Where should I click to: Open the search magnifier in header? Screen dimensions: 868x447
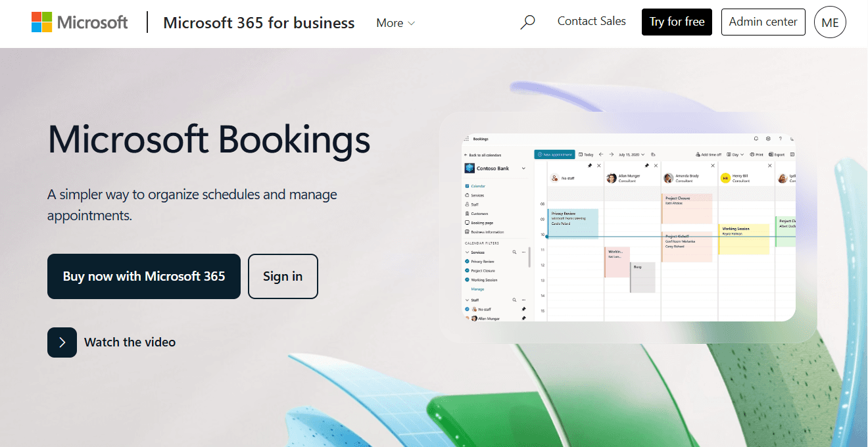[x=527, y=22]
